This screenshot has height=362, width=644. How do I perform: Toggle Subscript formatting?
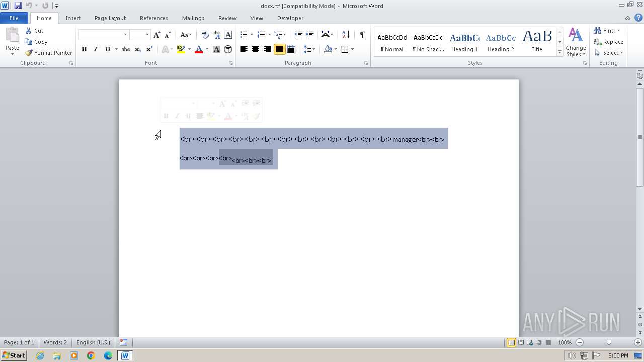(x=138, y=49)
